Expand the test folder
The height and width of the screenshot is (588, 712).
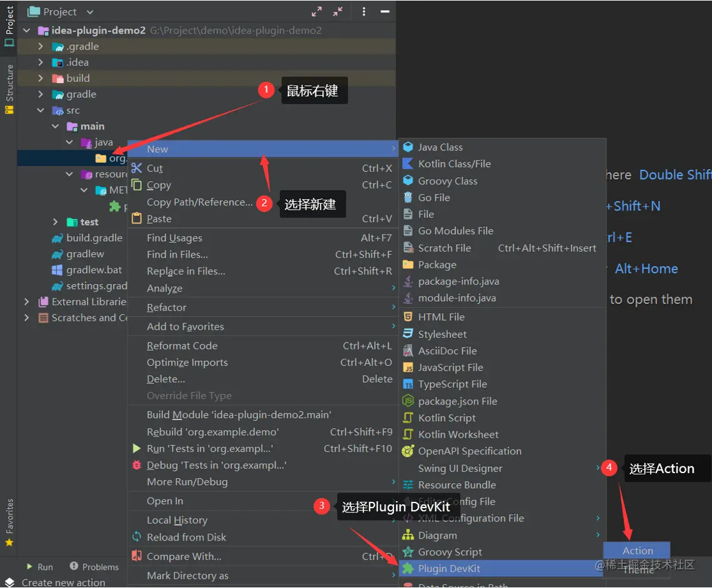56,222
